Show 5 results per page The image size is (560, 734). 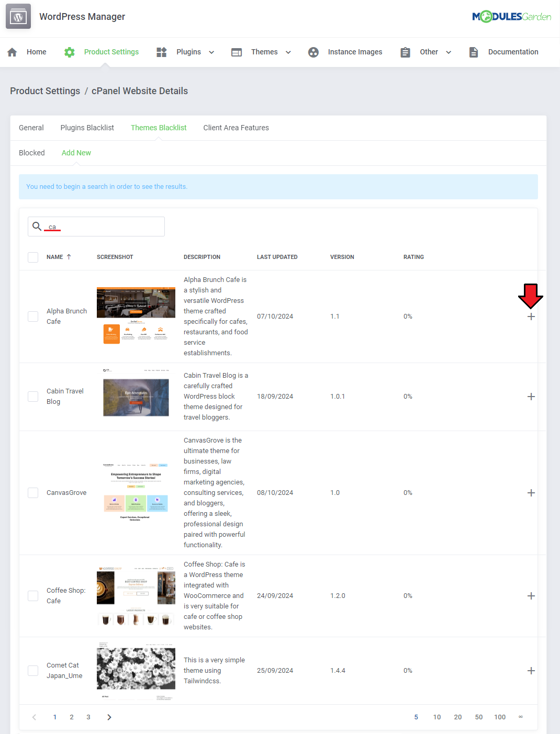[416, 717]
